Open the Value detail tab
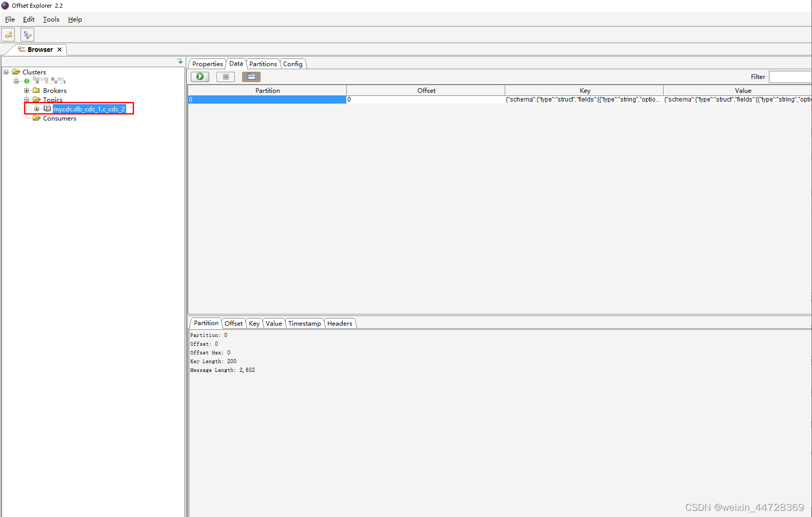This screenshot has width=812, height=517. click(x=274, y=324)
